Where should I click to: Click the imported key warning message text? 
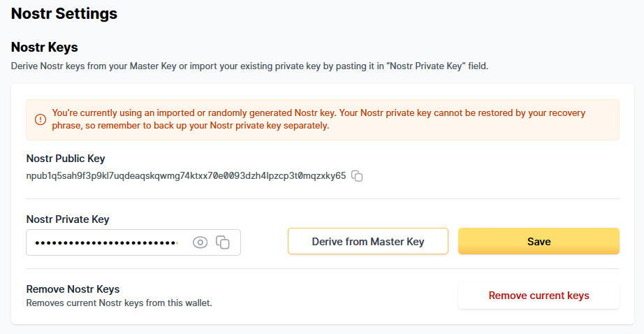coord(319,119)
